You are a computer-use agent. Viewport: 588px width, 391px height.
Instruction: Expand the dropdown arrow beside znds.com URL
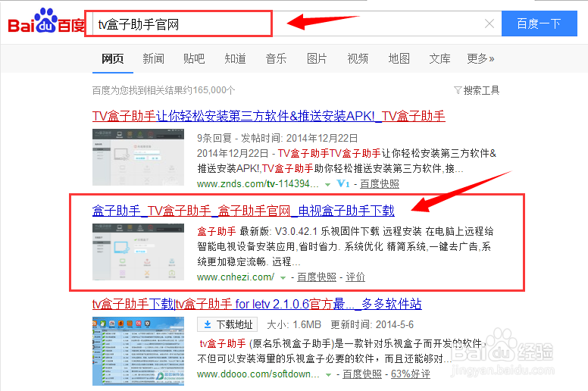[x=328, y=184]
